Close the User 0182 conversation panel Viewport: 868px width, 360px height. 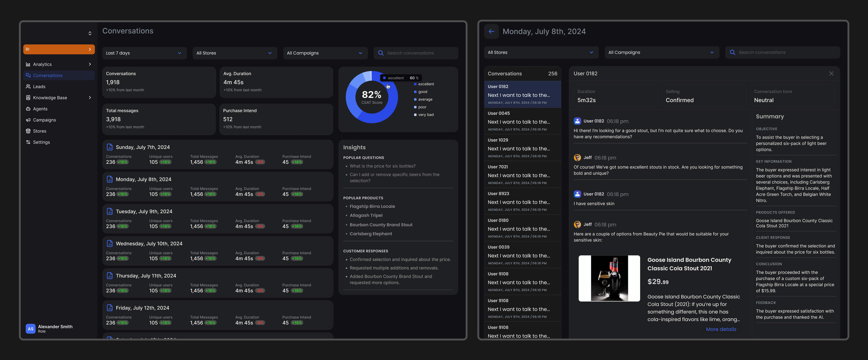tap(831, 73)
